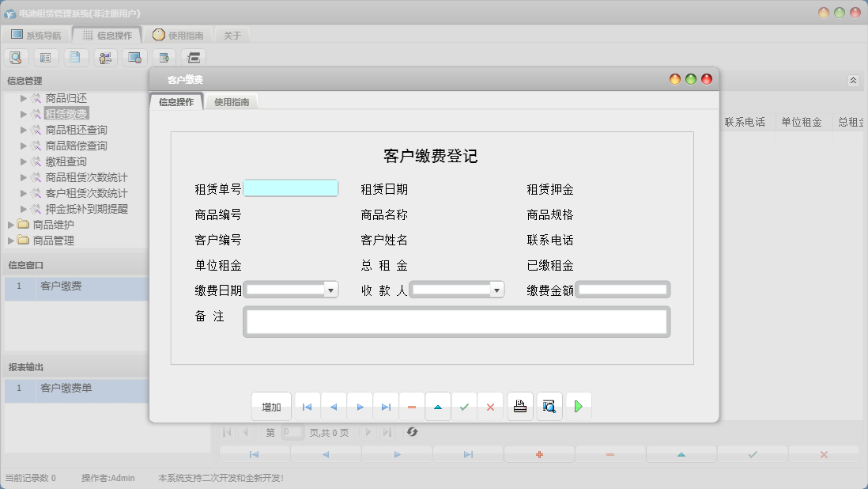Click the printer icon in the dialog toolbar
868x489 pixels.
point(520,407)
